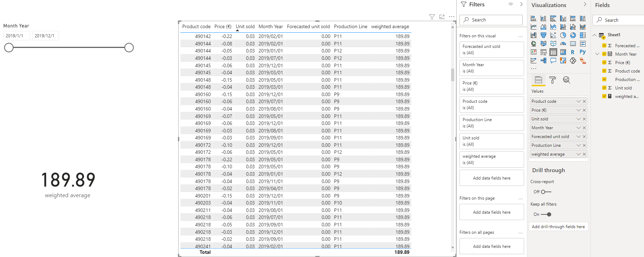Switch to the Fields (Values) tab
The image size is (644, 257).
[x=539, y=80]
